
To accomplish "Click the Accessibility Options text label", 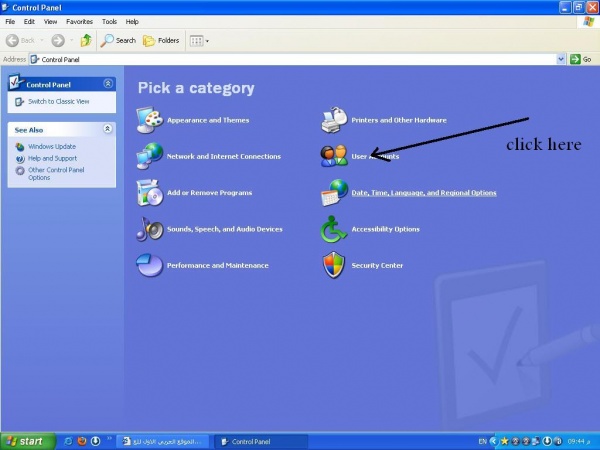I will (386, 229).
